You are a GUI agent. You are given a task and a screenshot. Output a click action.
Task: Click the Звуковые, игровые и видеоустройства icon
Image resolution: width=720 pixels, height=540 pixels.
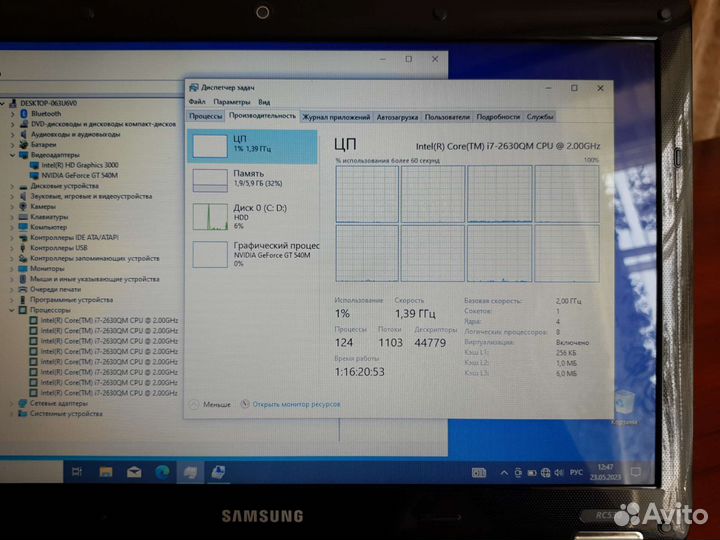click(x=23, y=196)
